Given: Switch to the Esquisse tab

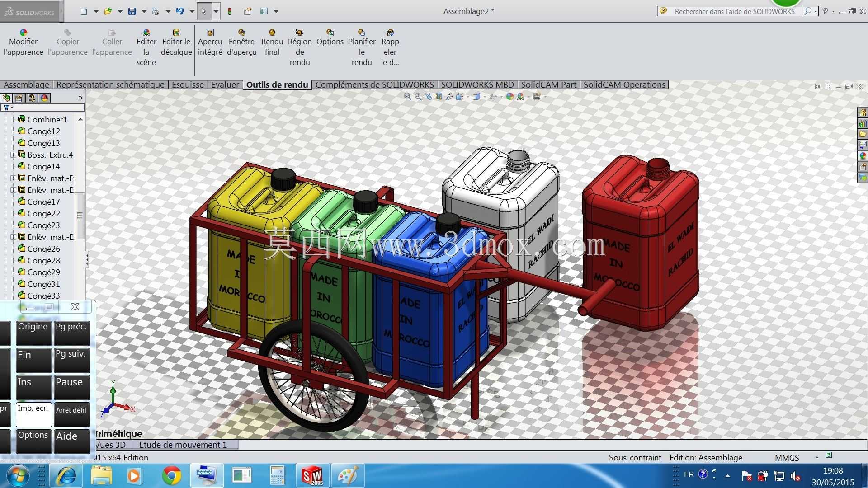Looking at the screenshot, I should (x=188, y=84).
